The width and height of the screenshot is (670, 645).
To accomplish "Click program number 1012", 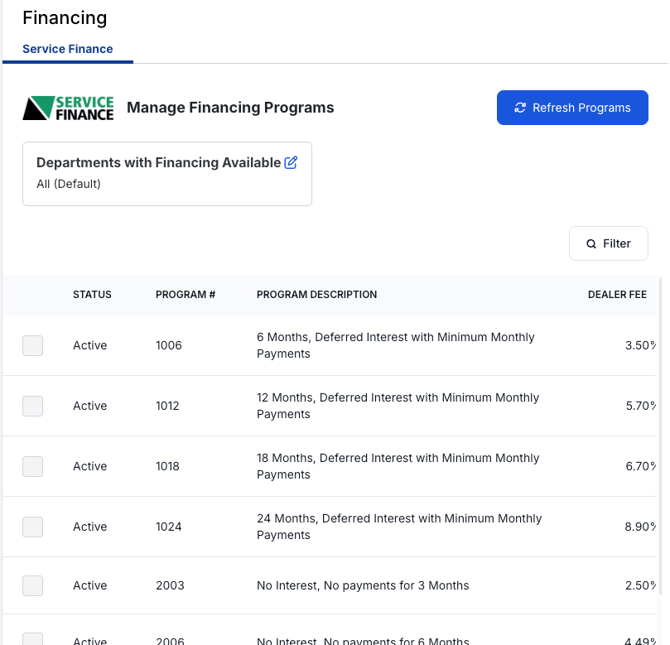I will [x=168, y=406].
